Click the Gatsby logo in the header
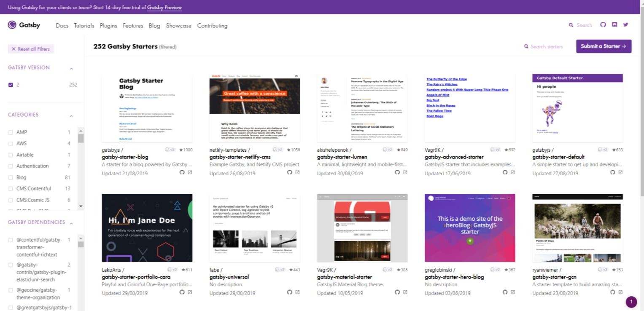Screen dimensions: 644x311 click(x=24, y=25)
